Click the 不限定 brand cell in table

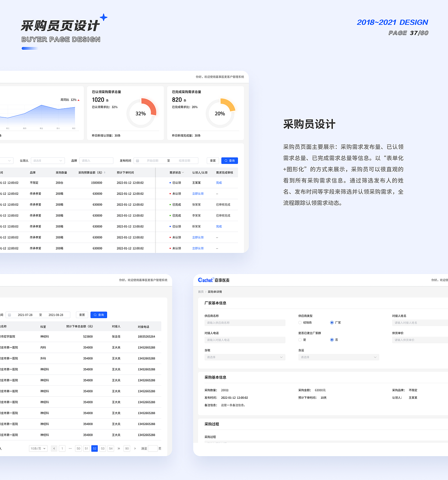34,183
